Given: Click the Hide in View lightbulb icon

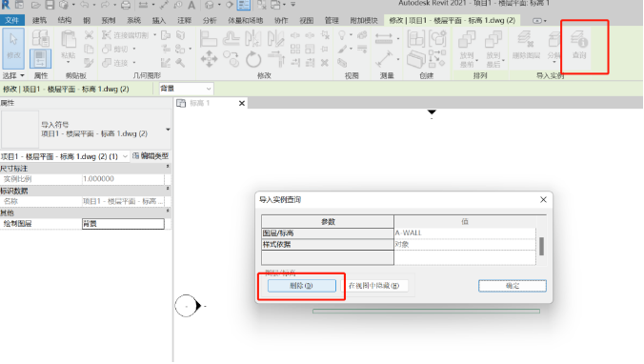Looking at the screenshot, I should click(342, 35).
